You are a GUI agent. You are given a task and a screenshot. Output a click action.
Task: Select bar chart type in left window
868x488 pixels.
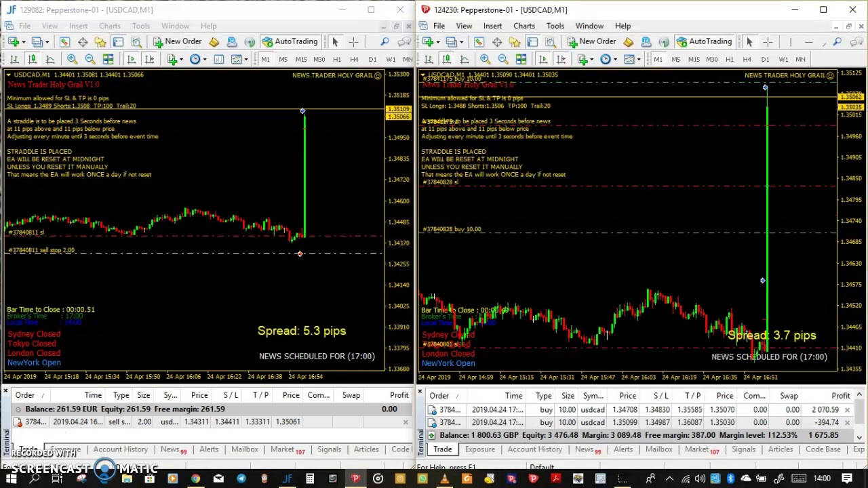pyautogui.click(x=14, y=60)
